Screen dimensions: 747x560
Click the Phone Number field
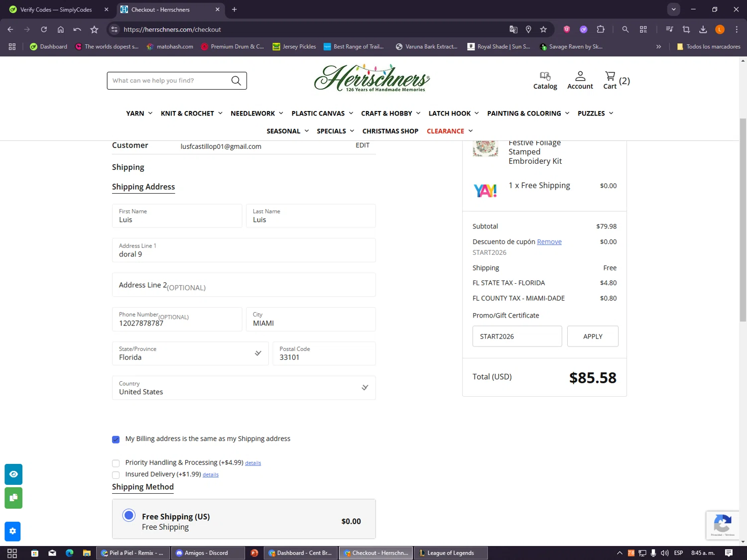pyautogui.click(x=177, y=319)
